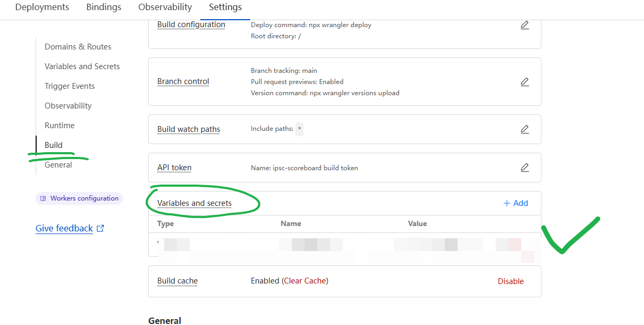Viewport: 644px width, 325px height.
Task: Select Runtime in settings sidebar
Action: pos(60,126)
